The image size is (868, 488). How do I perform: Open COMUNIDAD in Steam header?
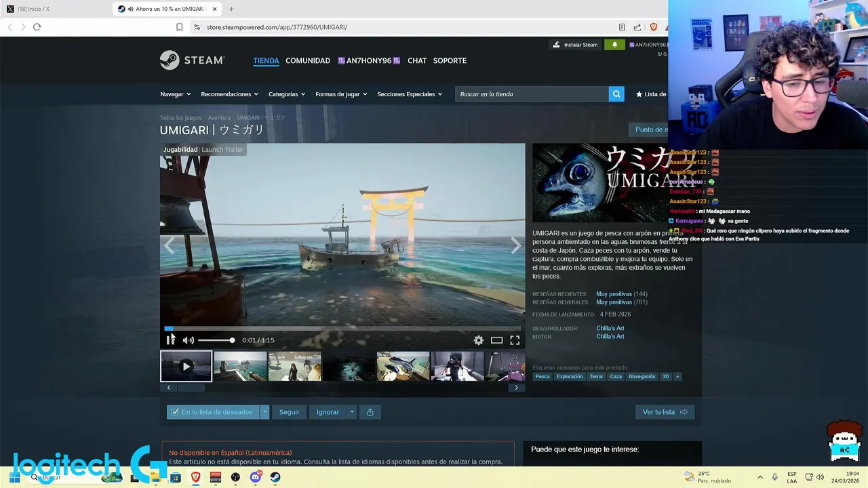point(308,60)
